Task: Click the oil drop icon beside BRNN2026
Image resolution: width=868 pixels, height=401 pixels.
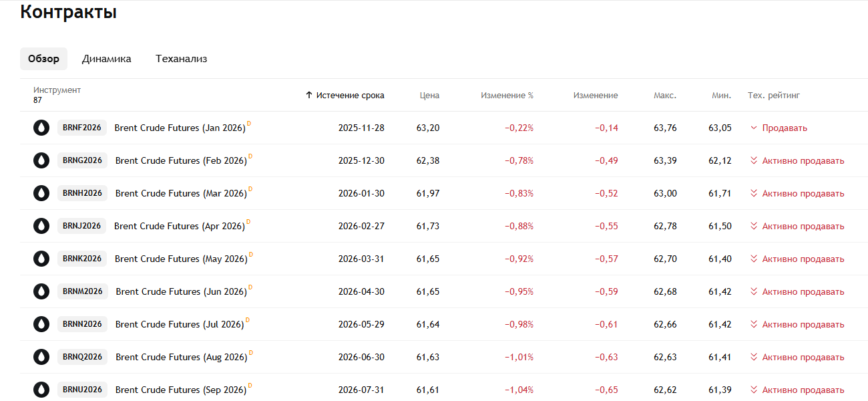Action: point(41,324)
